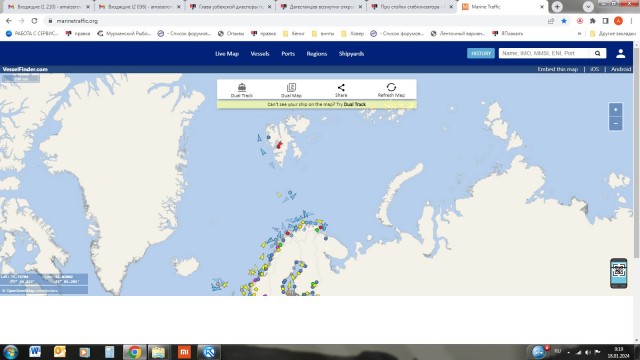
Task: Click the search magnifier icon
Action: click(598, 53)
